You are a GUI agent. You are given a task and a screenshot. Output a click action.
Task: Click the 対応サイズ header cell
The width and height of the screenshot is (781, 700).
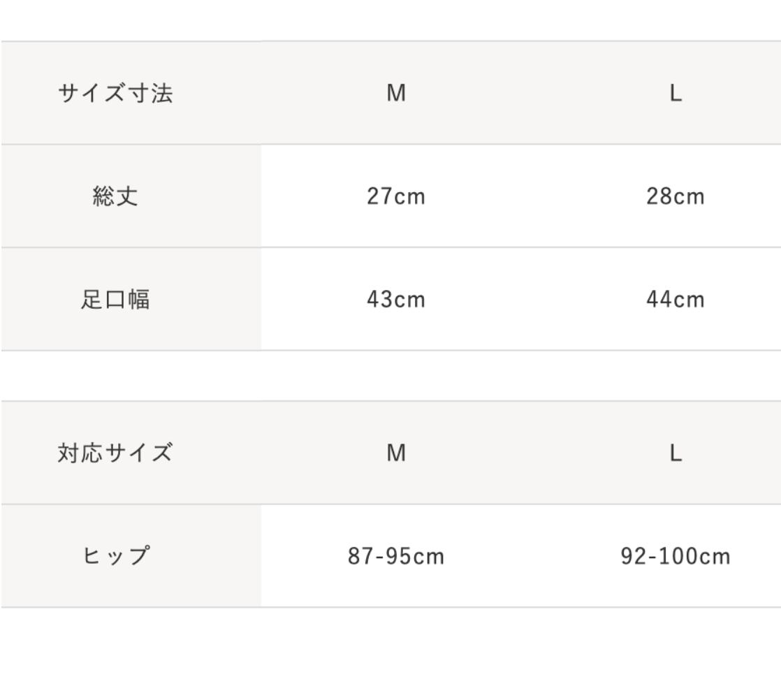tap(115, 453)
